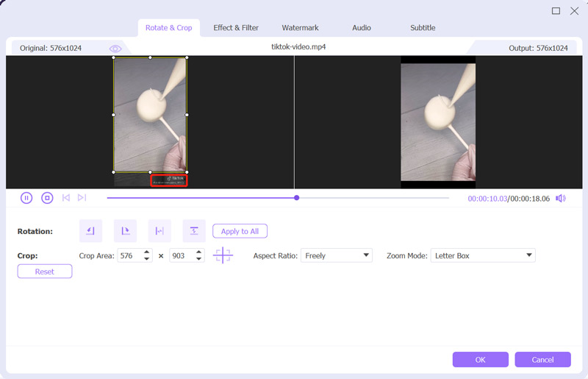The image size is (588, 379).
Task: Increase crop width value
Action: point(146,252)
